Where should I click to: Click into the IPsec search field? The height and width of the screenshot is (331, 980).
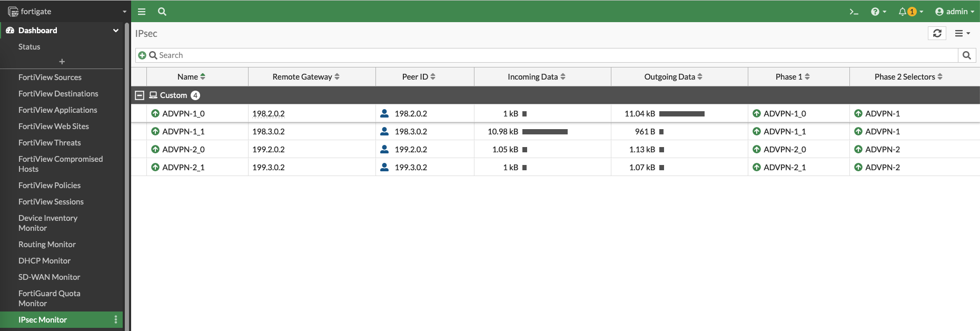553,55
